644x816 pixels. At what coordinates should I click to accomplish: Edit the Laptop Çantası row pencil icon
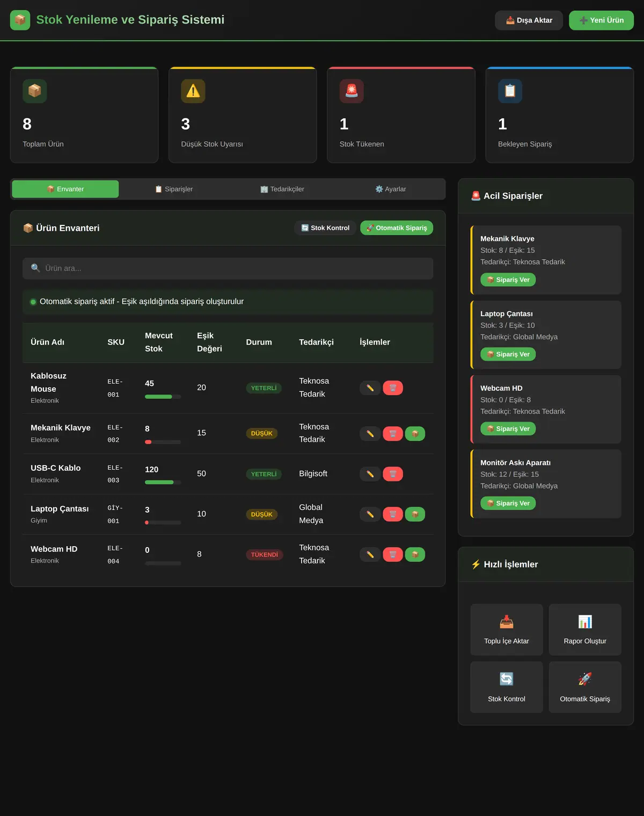click(x=370, y=514)
